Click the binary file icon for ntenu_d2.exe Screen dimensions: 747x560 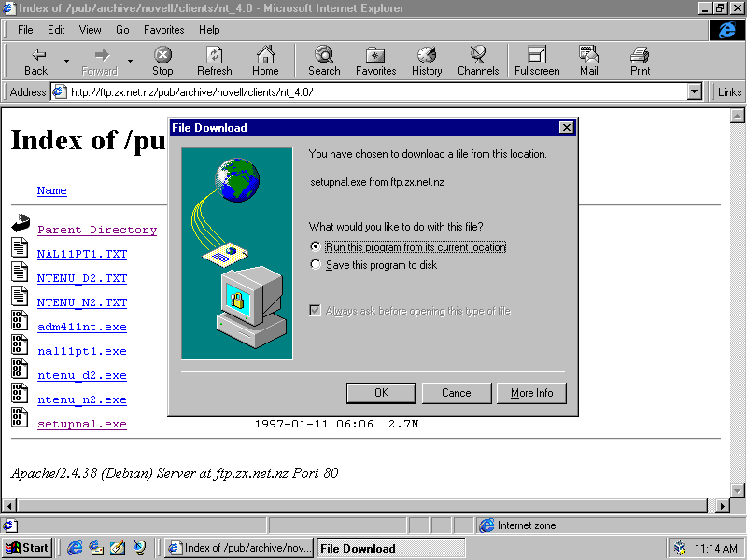tap(20, 369)
